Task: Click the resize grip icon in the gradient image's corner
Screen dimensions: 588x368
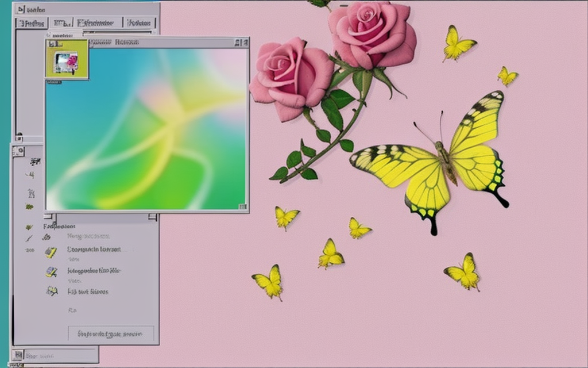Action: [x=243, y=206]
